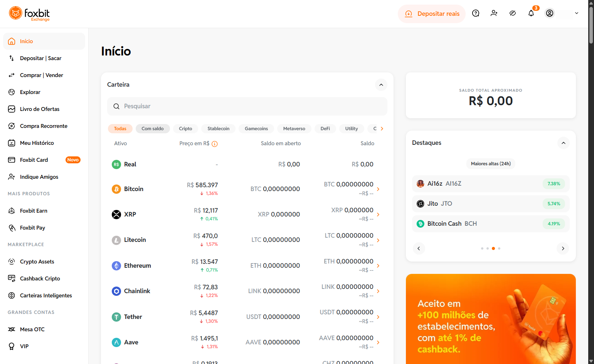Show next Destaques slide

point(563,248)
